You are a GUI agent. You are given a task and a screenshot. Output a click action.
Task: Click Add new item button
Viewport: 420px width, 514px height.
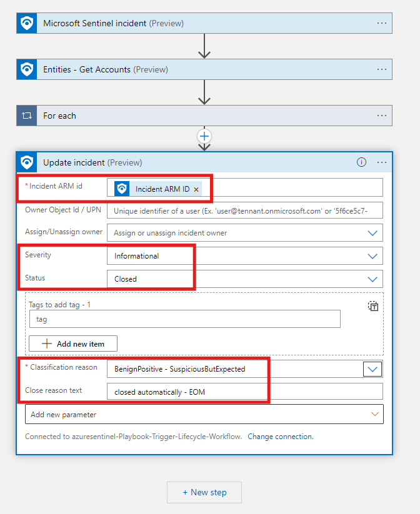coord(72,343)
